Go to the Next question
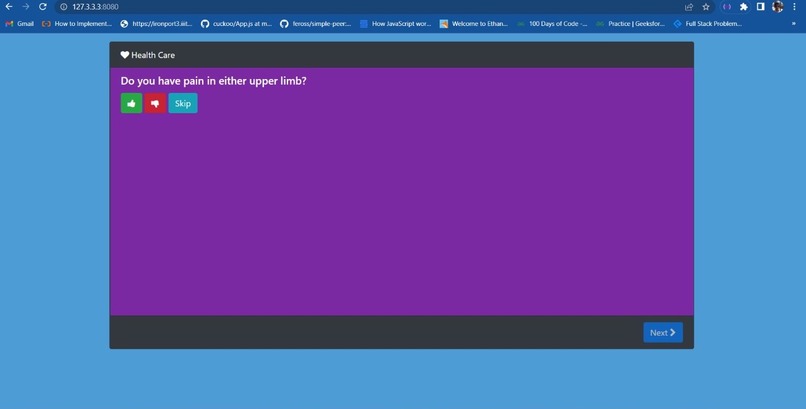This screenshot has width=806, height=409. [x=663, y=332]
